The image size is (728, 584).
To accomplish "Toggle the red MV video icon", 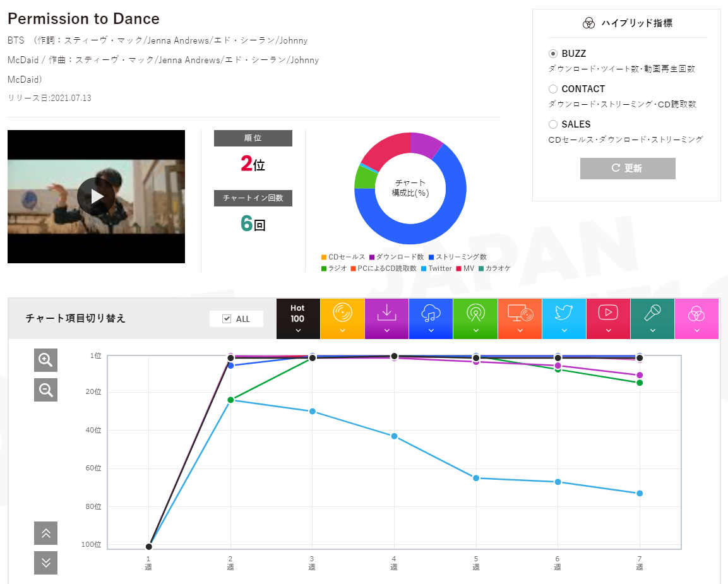I will 608,319.
